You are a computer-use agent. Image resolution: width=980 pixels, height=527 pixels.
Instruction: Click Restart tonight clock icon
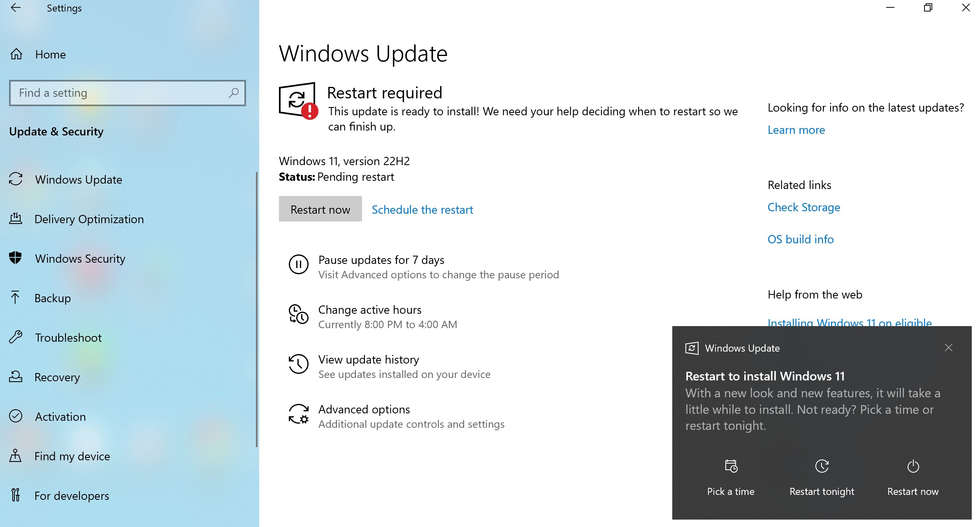[822, 466]
